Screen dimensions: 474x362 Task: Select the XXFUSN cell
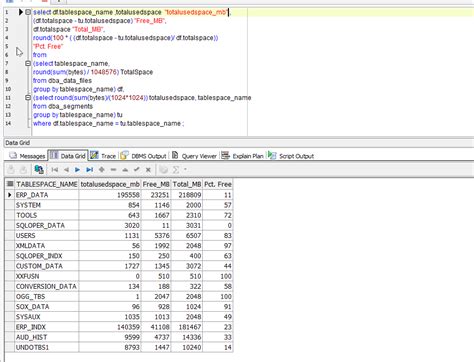[47, 276]
